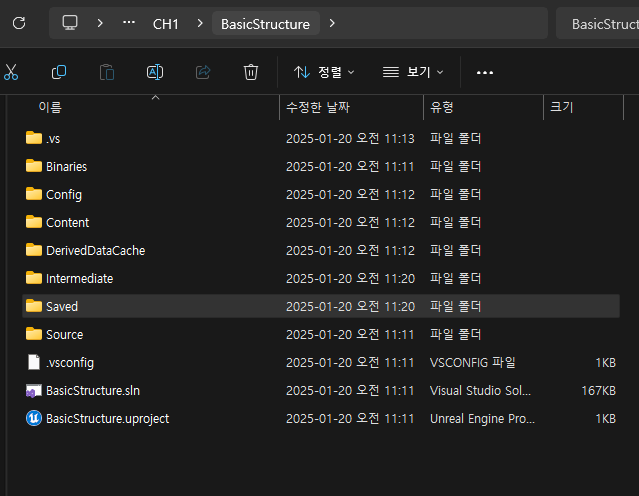The height and width of the screenshot is (496, 639).
Task: Click the 167KB size cell
Action: (x=599, y=391)
